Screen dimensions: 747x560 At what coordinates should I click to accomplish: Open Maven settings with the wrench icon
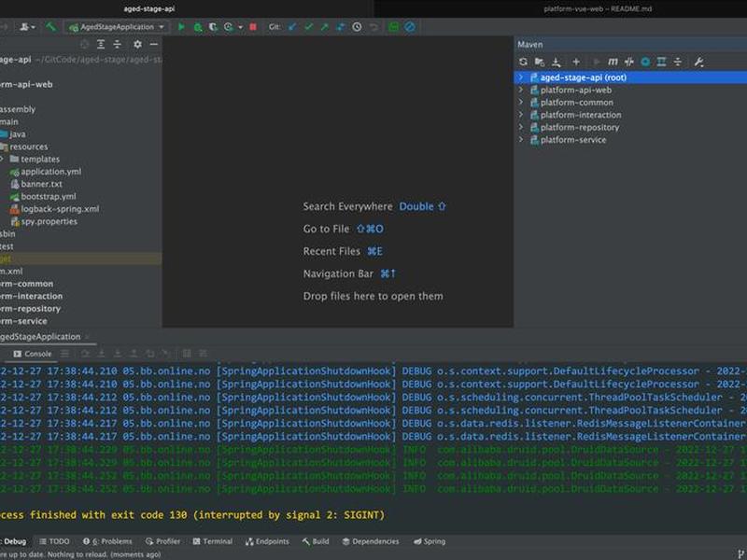click(698, 62)
